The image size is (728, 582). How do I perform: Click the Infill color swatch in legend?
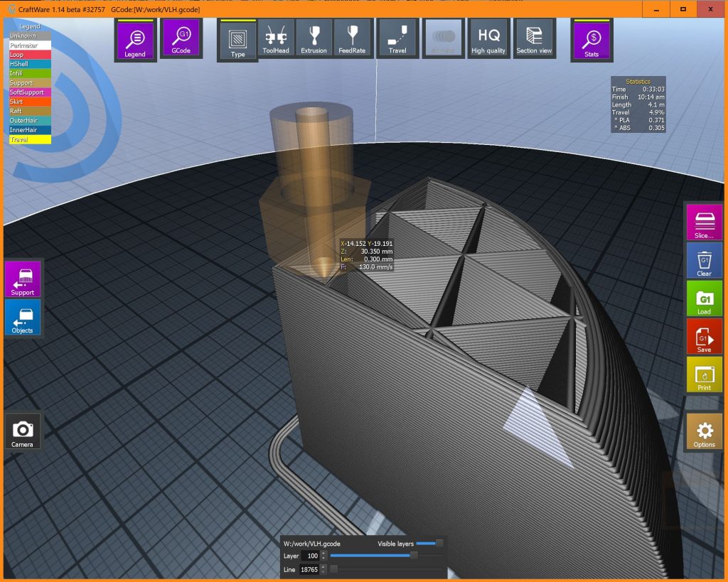tap(30, 73)
